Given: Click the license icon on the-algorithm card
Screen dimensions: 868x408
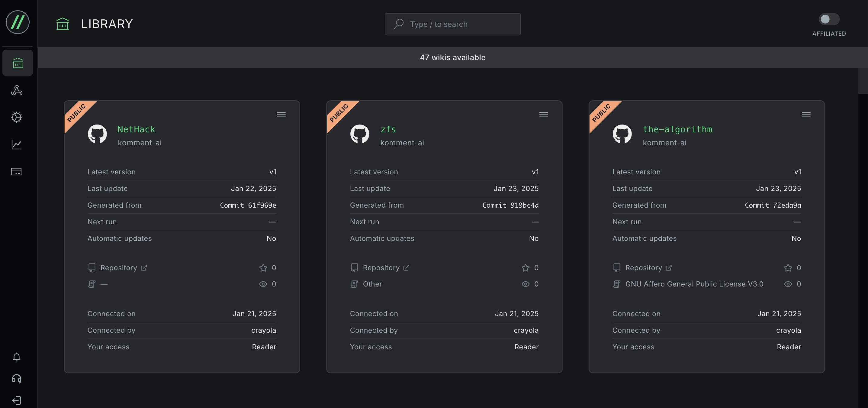Looking at the screenshot, I should [617, 284].
